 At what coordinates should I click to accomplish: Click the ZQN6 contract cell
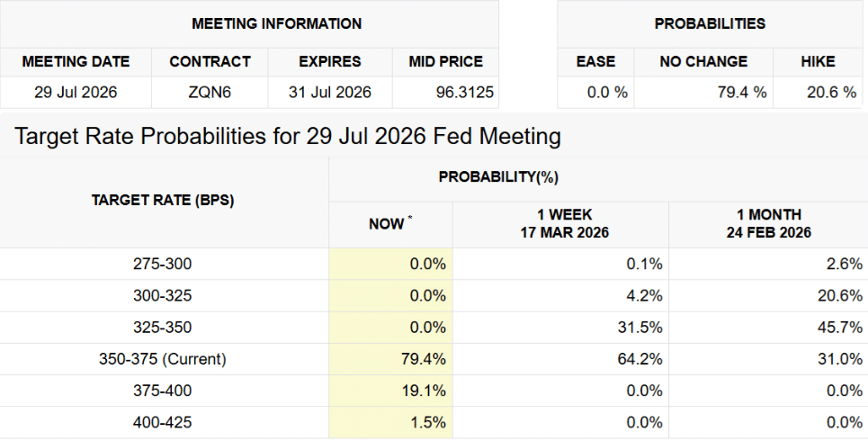(210, 92)
